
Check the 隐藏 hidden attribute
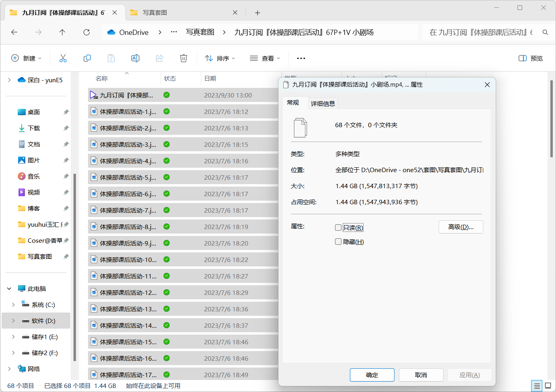point(338,242)
